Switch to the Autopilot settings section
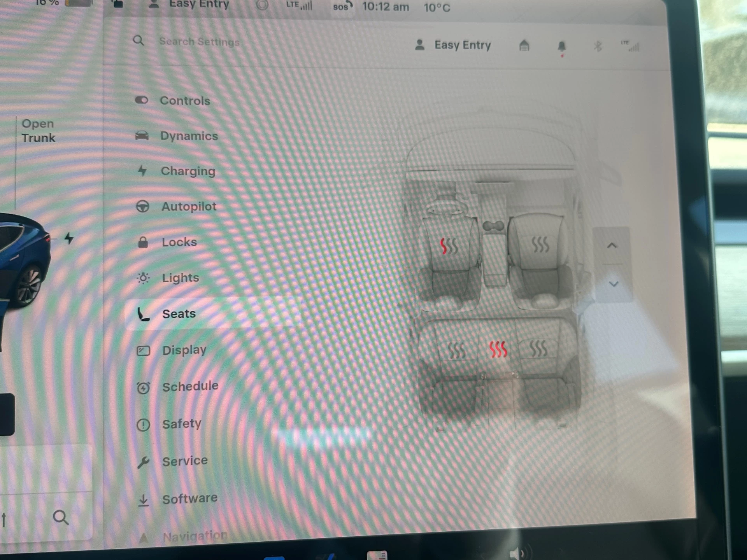This screenshot has height=560, width=747. [189, 206]
